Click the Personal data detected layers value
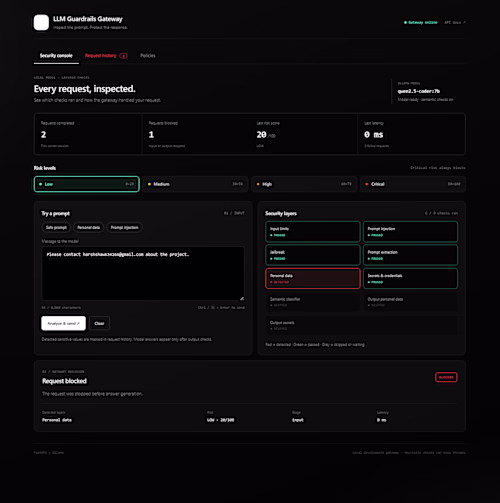The image size is (500, 503). (57, 420)
